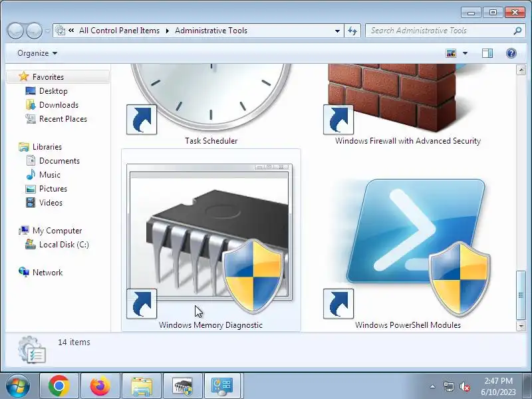Click the vertical scrollbar thumb
Image resolution: width=532 pixels, height=399 pixels.
521,295
